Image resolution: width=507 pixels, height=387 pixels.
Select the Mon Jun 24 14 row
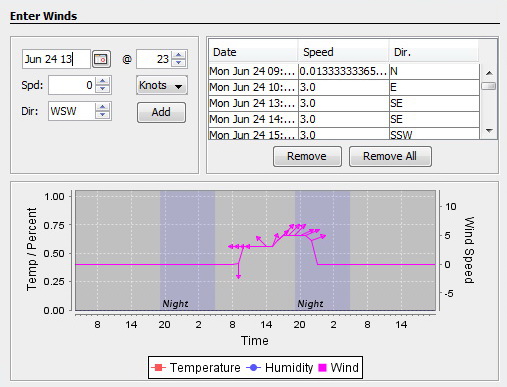(344, 119)
